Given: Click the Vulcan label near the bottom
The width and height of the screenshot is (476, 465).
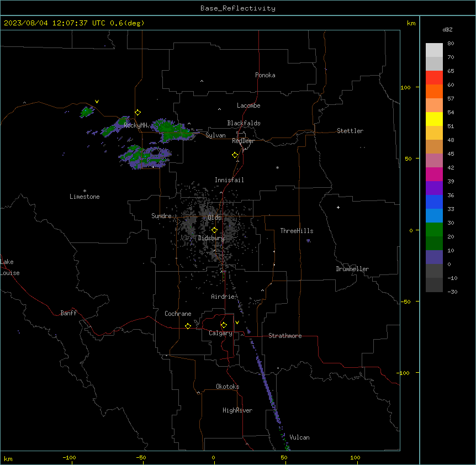Looking at the screenshot, I should click(x=300, y=437).
